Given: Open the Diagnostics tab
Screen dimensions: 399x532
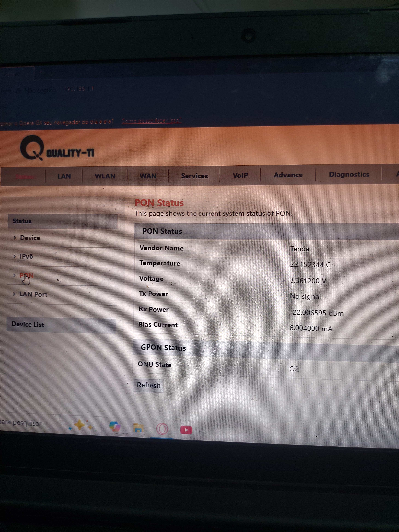Looking at the screenshot, I should pyautogui.click(x=349, y=174).
